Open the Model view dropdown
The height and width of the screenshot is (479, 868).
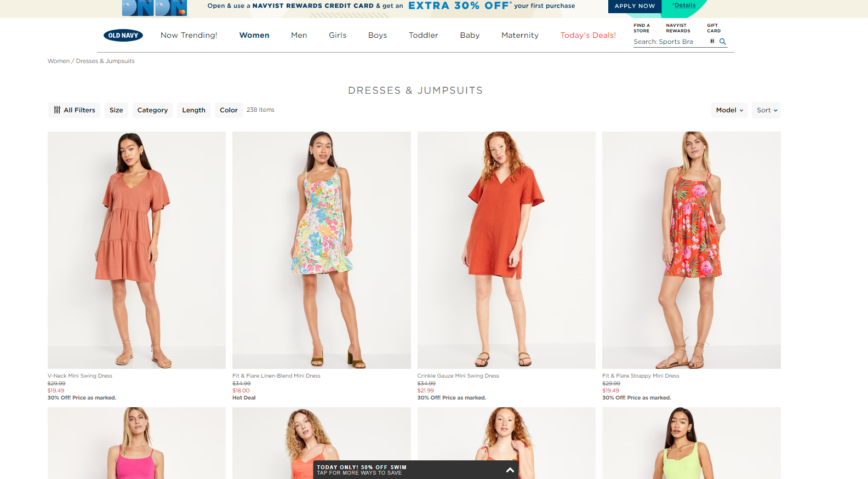click(729, 110)
